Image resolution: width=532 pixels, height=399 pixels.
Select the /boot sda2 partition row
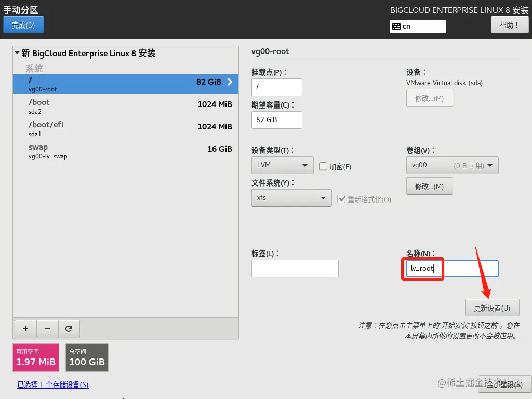point(126,106)
